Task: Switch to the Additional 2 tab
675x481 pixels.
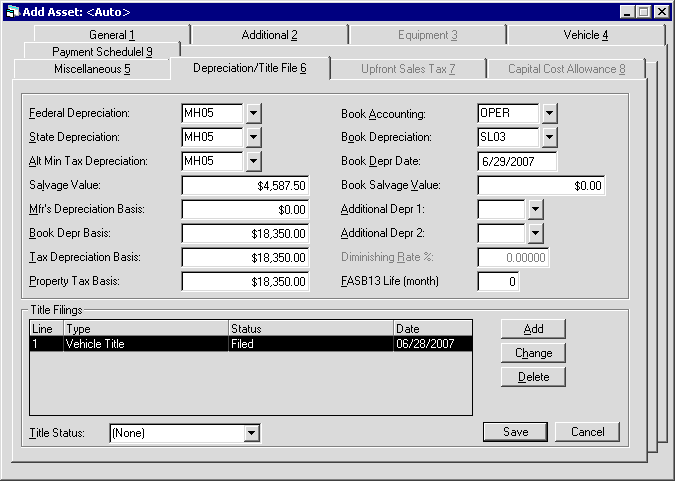Action: coord(269,35)
